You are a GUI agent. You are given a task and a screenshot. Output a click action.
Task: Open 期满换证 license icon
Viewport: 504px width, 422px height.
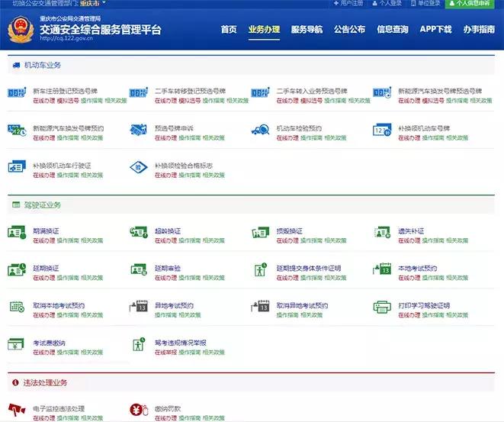pos(17,232)
